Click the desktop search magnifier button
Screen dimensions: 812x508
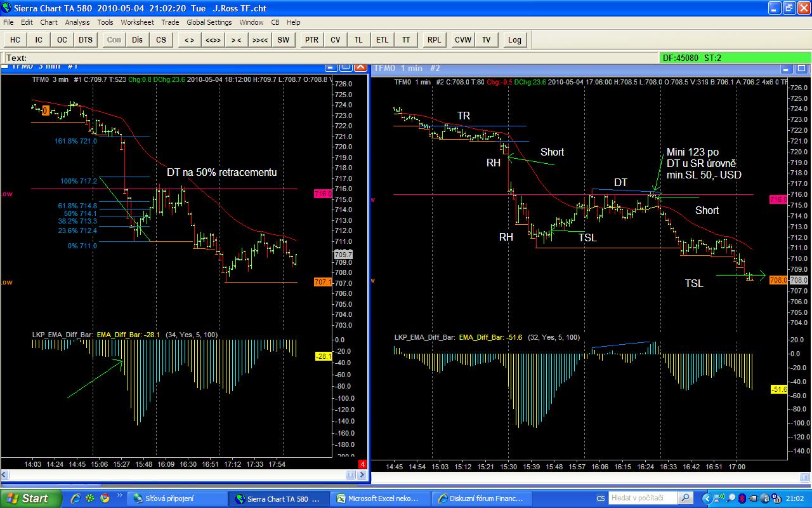(685, 498)
